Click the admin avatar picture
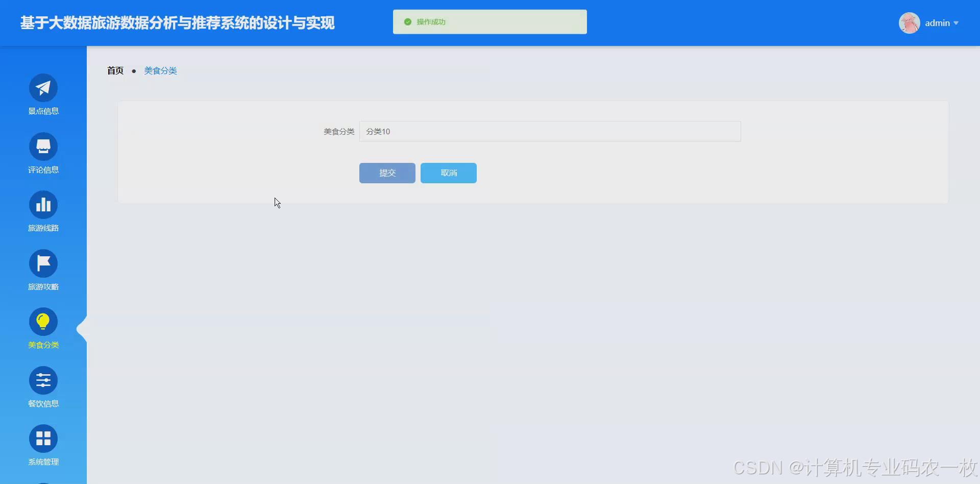Image resolution: width=980 pixels, height=484 pixels. point(910,22)
